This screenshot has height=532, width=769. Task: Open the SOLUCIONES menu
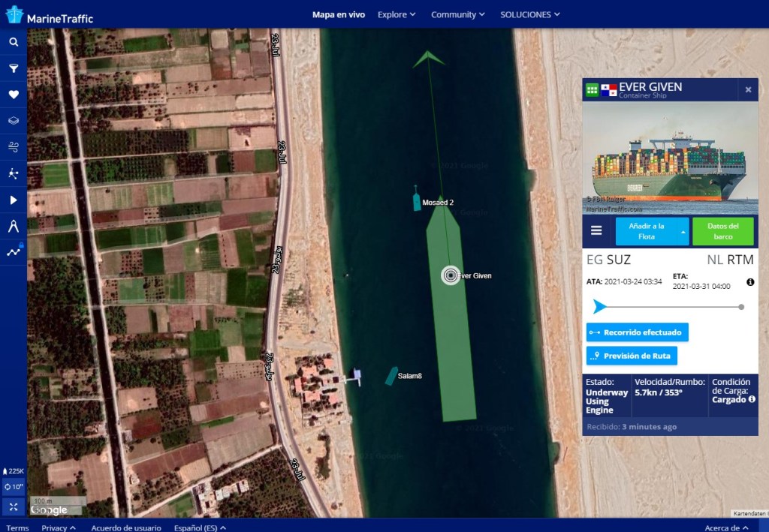[x=530, y=14]
